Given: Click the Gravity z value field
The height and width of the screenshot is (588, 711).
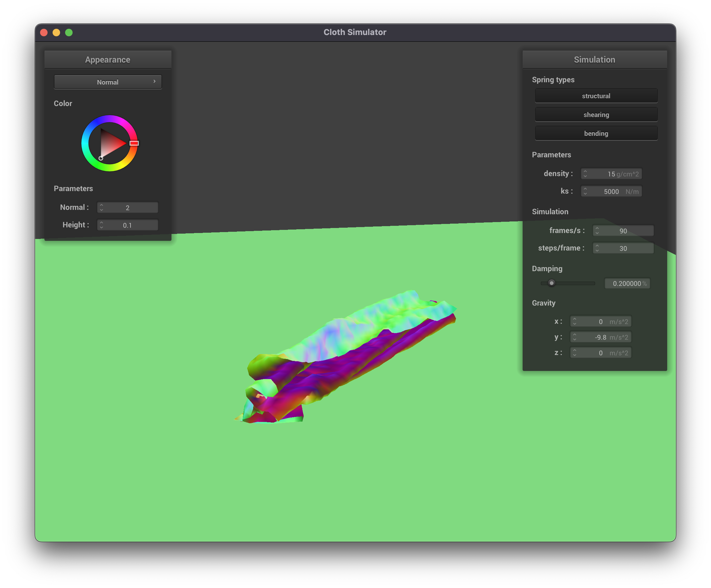Looking at the screenshot, I should (x=601, y=353).
